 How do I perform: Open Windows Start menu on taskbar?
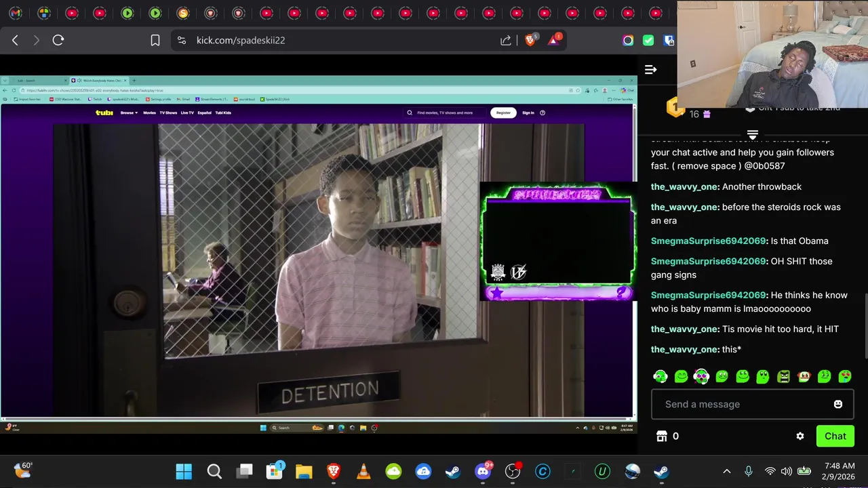point(184,471)
